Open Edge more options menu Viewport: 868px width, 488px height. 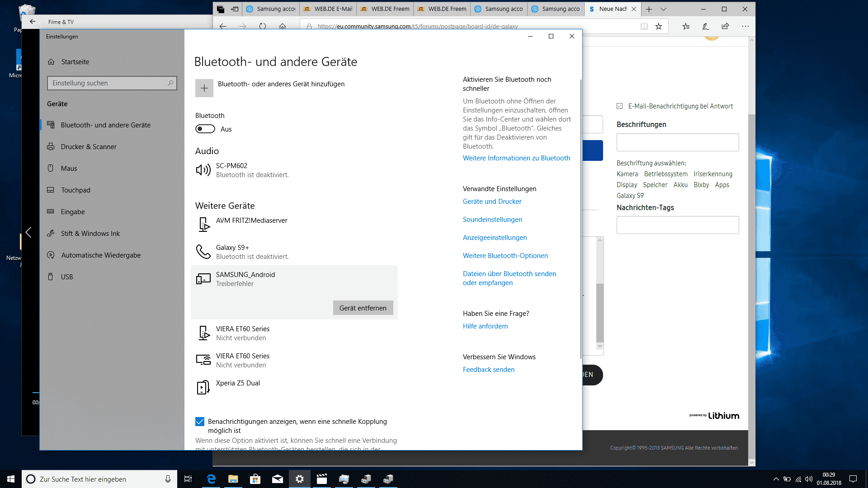(x=745, y=26)
